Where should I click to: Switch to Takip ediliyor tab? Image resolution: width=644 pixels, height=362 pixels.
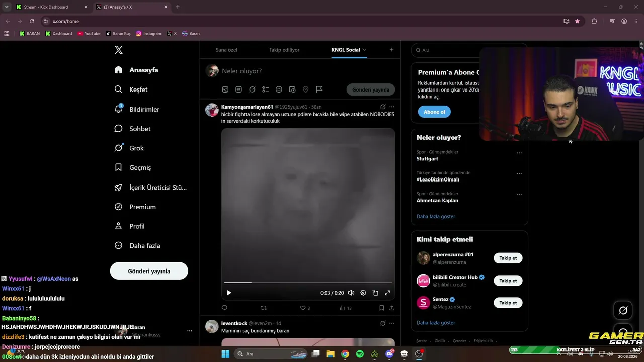coord(284,50)
